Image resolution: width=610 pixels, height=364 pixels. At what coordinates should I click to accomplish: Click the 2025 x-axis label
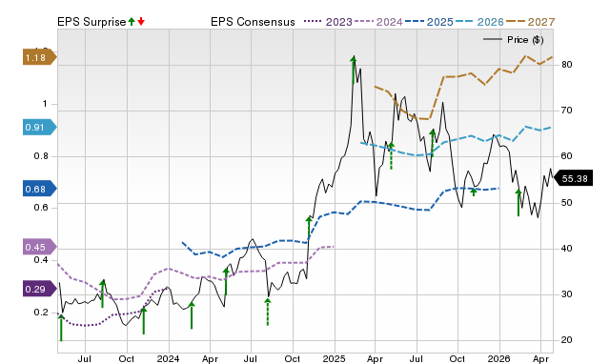point(334,358)
